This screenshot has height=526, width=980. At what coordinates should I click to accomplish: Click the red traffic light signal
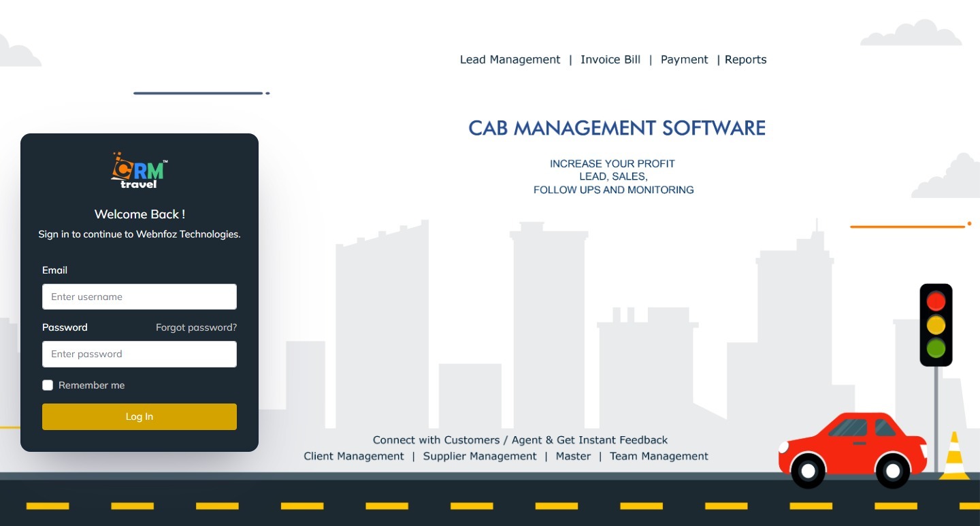[x=936, y=300]
